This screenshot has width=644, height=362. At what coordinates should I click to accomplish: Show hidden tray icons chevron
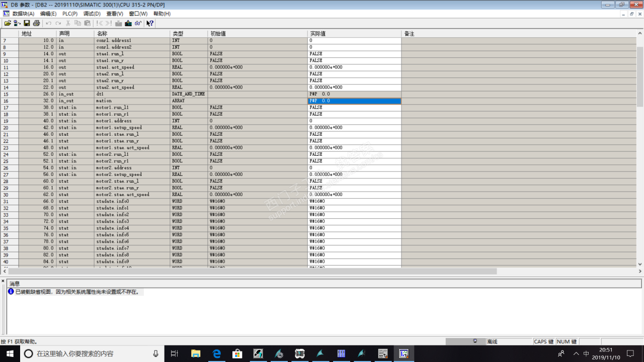click(576, 353)
